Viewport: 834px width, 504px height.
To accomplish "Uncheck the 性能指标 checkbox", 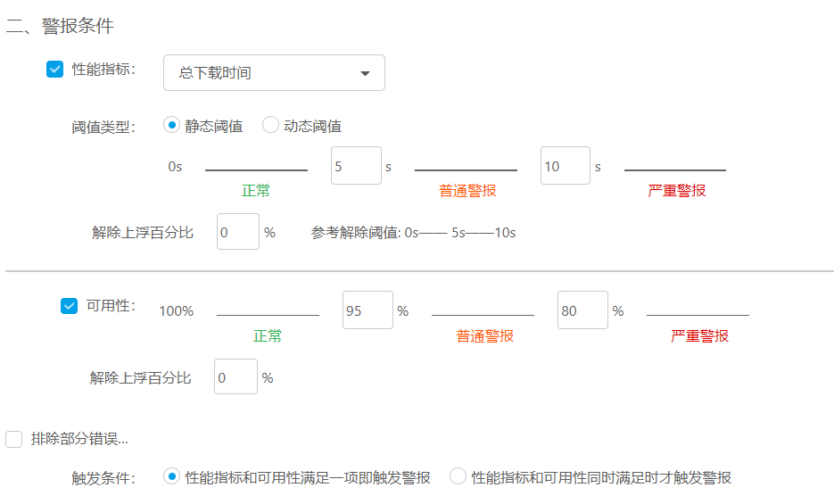I will click(55, 70).
